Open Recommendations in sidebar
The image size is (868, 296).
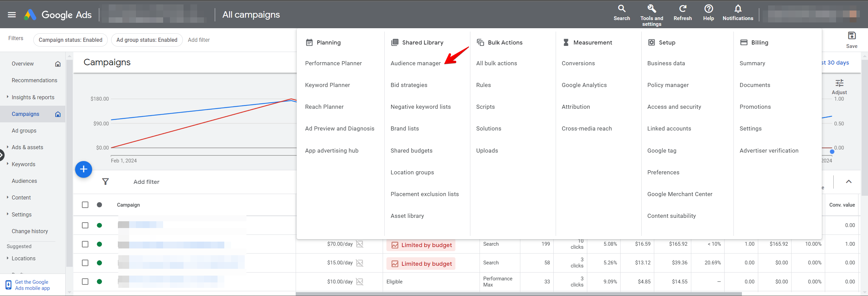(x=34, y=80)
